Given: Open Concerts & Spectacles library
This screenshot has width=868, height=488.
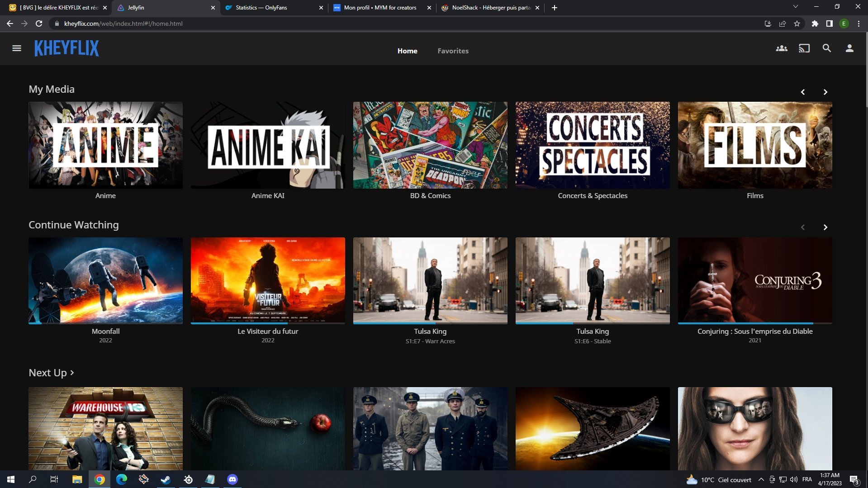Looking at the screenshot, I should (593, 145).
